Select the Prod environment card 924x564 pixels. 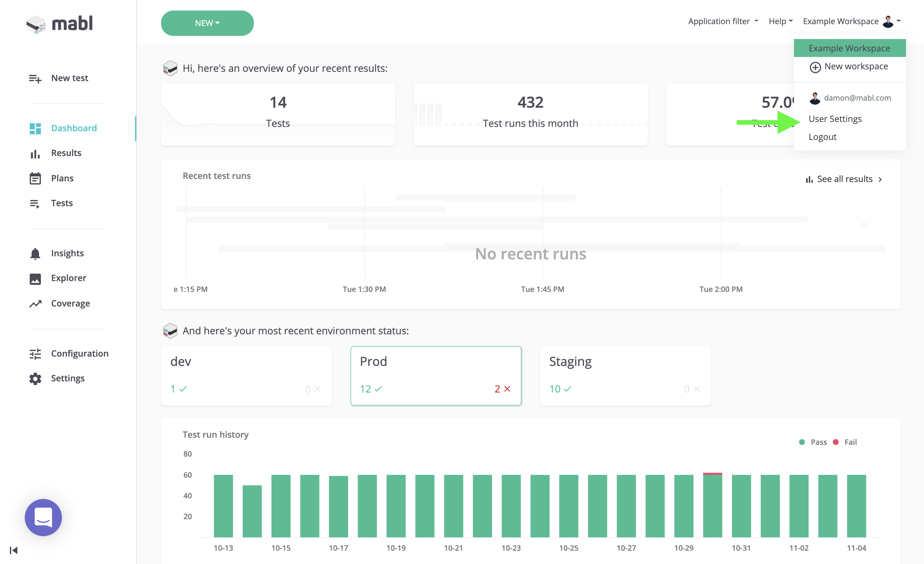(435, 375)
